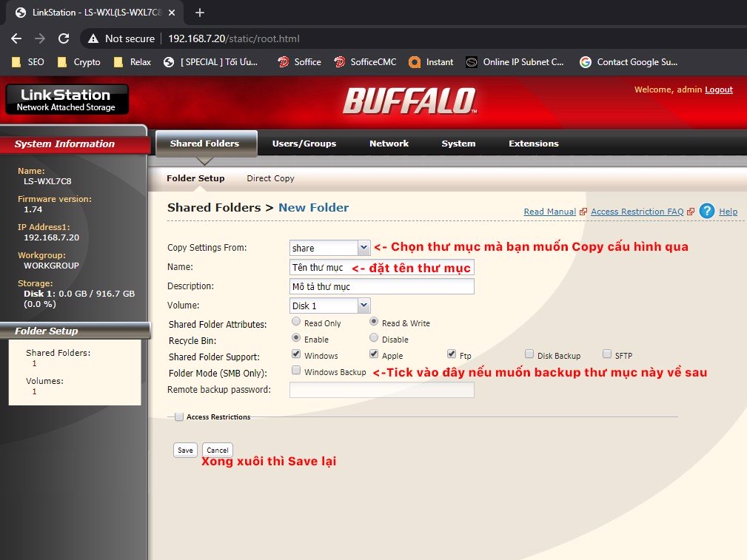The image size is (747, 560).
Task: Click the browser forward arrow
Action: (40, 38)
